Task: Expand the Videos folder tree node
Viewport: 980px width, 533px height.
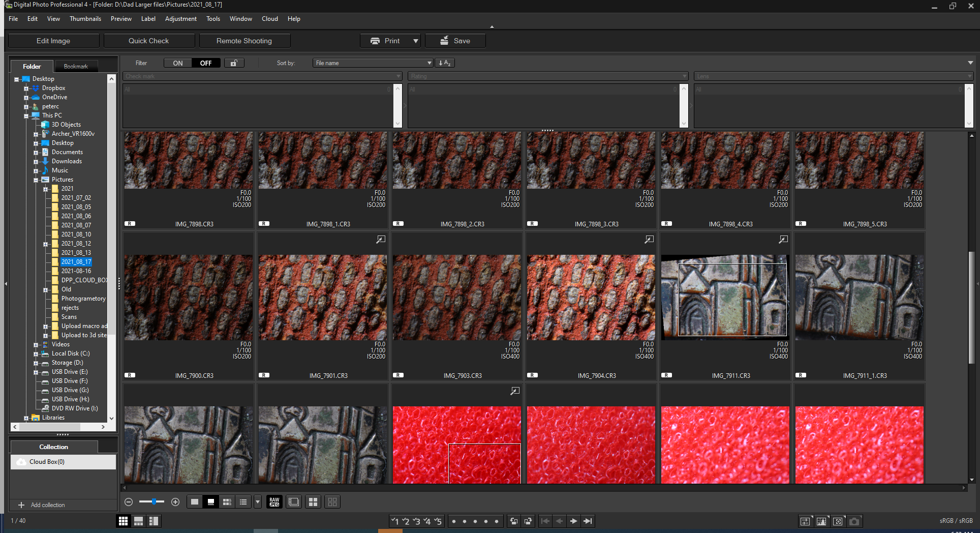Action: pyautogui.click(x=36, y=345)
